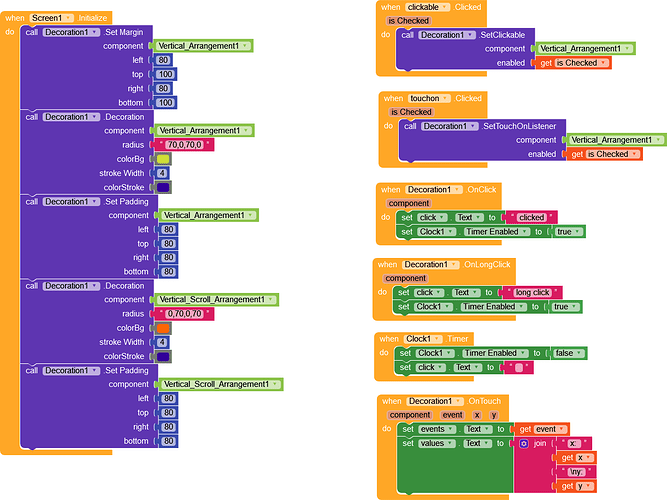
Task: Open get is Checked dropdown in SetClickable block
Action: [x=581, y=63]
